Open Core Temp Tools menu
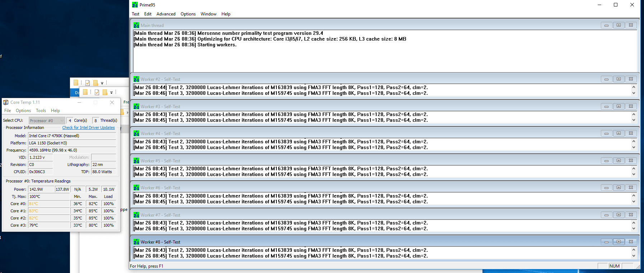Image resolution: width=644 pixels, height=273 pixels. tap(41, 111)
